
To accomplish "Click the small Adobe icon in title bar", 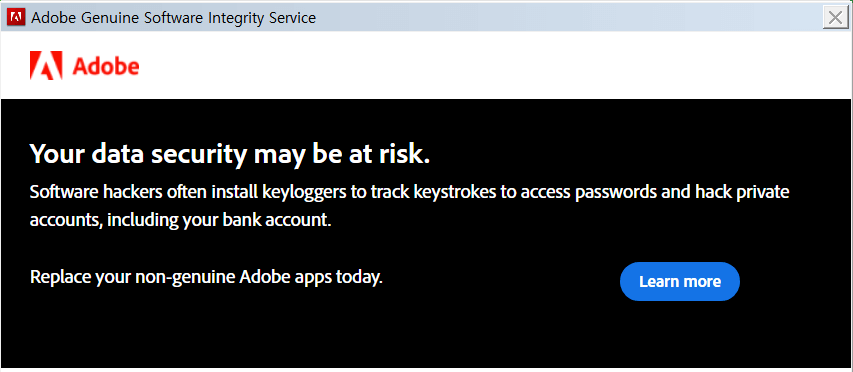I will (16, 17).
